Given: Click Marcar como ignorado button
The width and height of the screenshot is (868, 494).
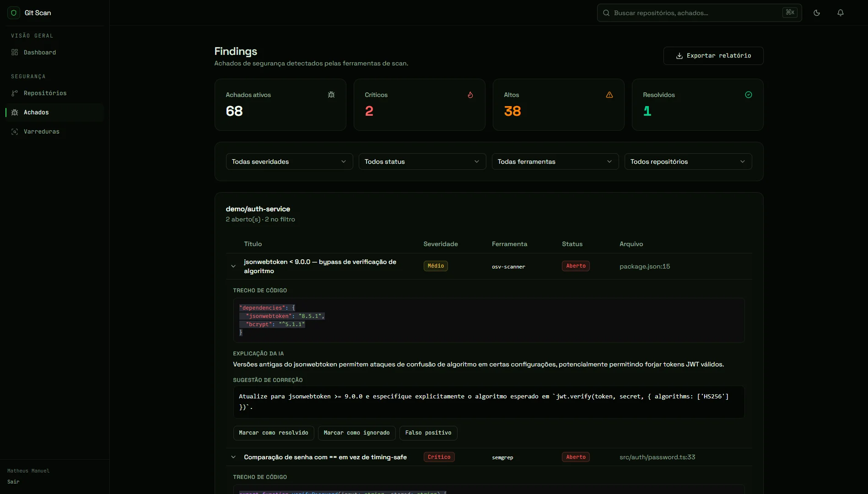Looking at the screenshot, I should (357, 433).
